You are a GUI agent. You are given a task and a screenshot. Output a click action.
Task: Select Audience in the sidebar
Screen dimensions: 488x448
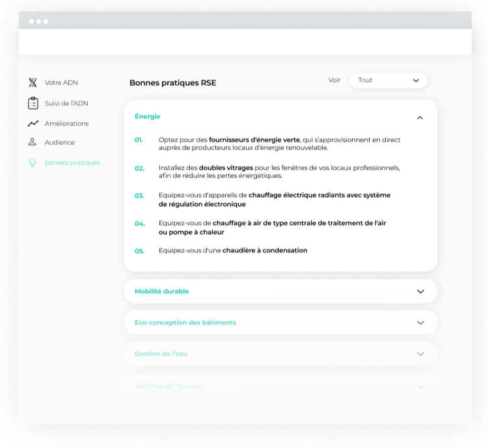(x=60, y=142)
